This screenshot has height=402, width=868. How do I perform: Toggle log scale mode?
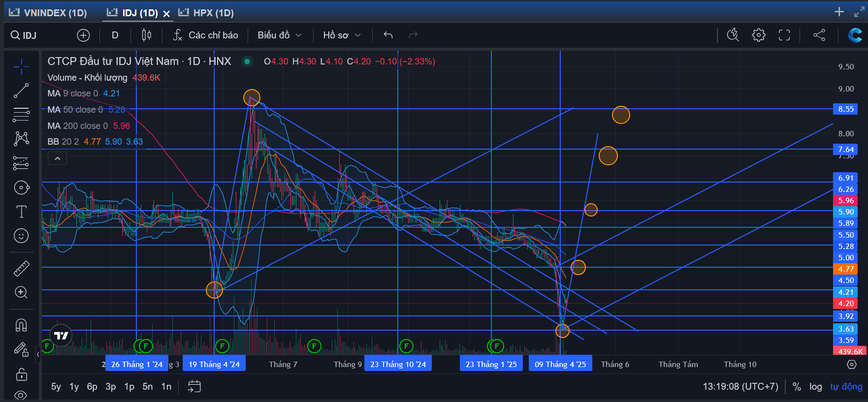coord(816,387)
